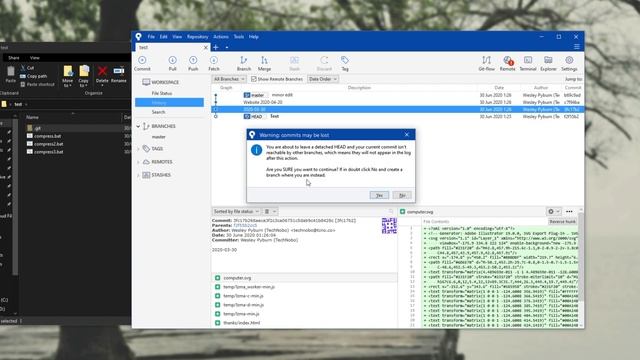This screenshot has height=360, width=640.
Task: Open Terminal from the SourceTree toolbar
Action: point(528,64)
